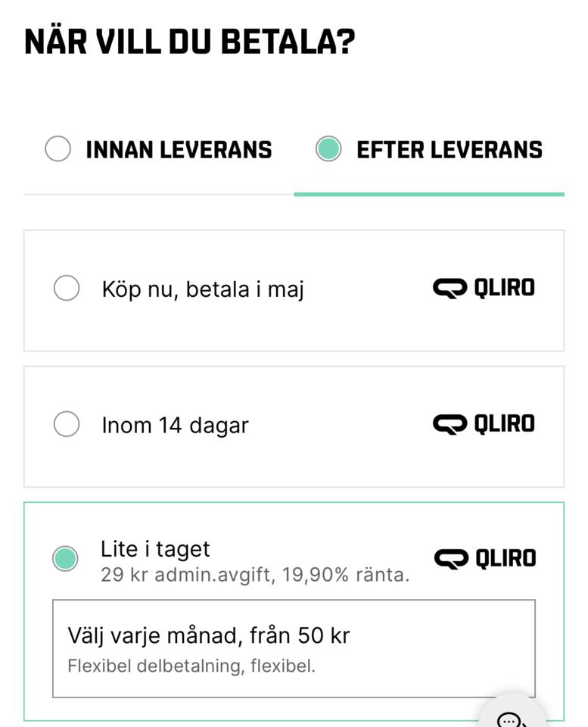The height and width of the screenshot is (727, 588).
Task: Select the "Efter leverans" radio circle
Action: (328, 149)
